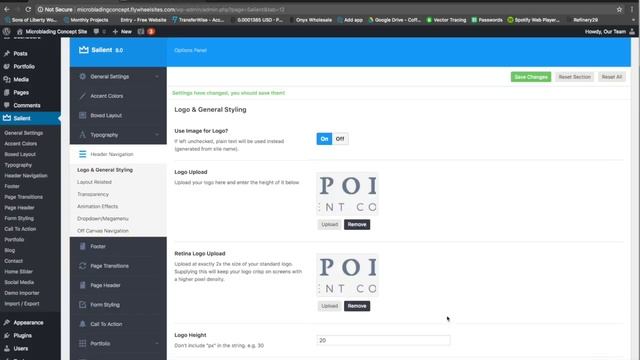The width and height of the screenshot is (640, 360).
Task: Click the Reset All button
Action: (x=611, y=77)
